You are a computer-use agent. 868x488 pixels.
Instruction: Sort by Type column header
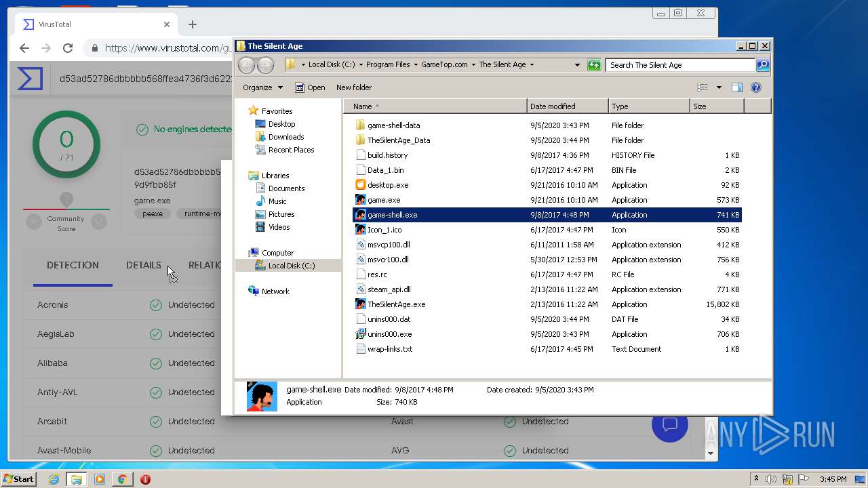pyautogui.click(x=649, y=106)
